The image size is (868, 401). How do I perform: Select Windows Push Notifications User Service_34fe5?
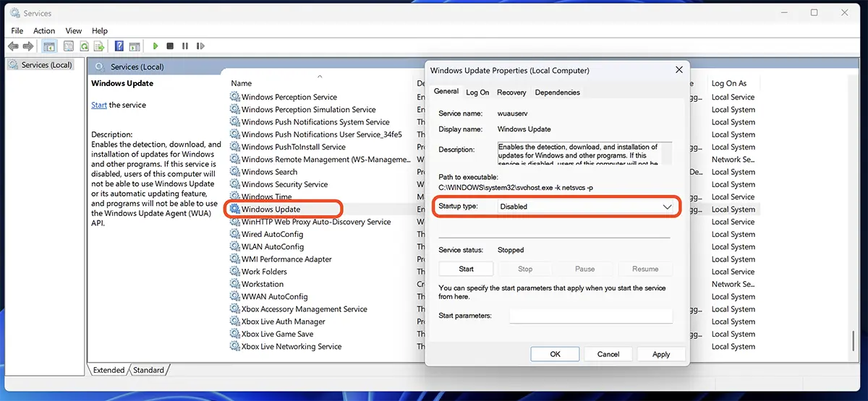pyautogui.click(x=322, y=134)
